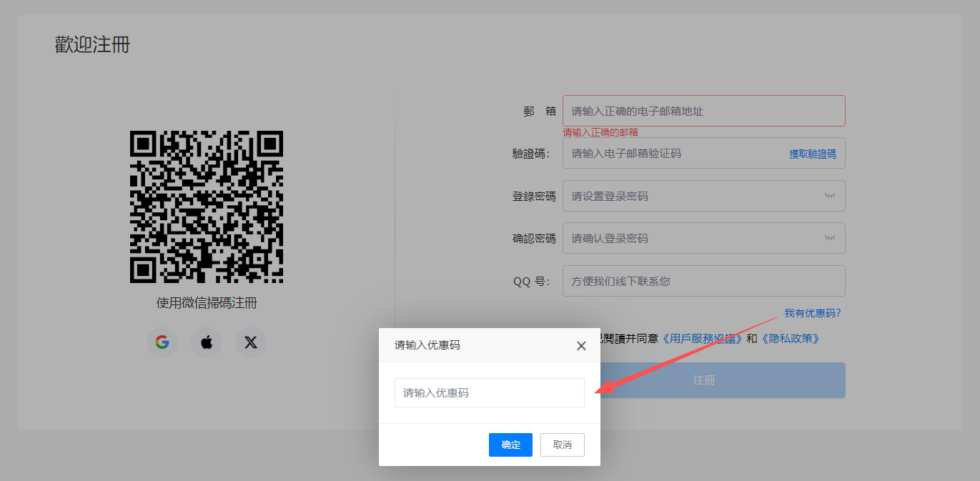Click the 郵箱 email address field

click(704, 111)
